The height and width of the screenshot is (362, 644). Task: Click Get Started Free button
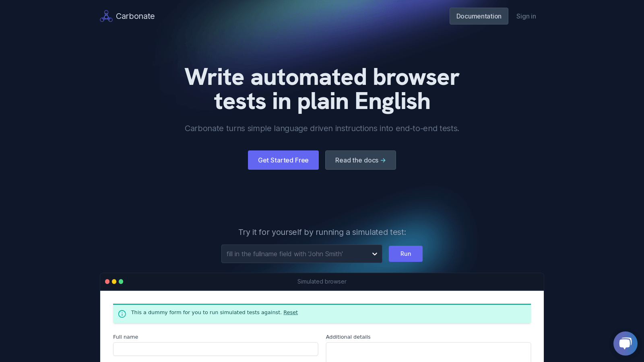coord(283,160)
